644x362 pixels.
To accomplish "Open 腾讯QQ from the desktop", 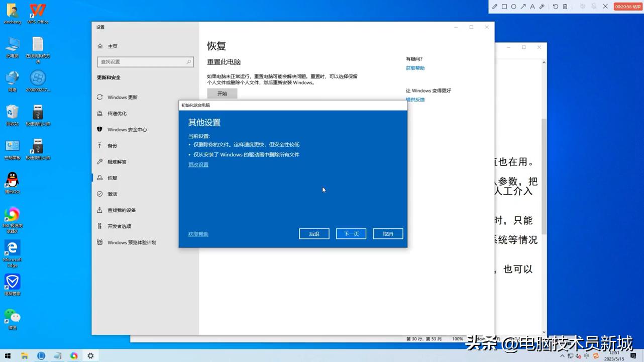I will pyautogui.click(x=12, y=182).
